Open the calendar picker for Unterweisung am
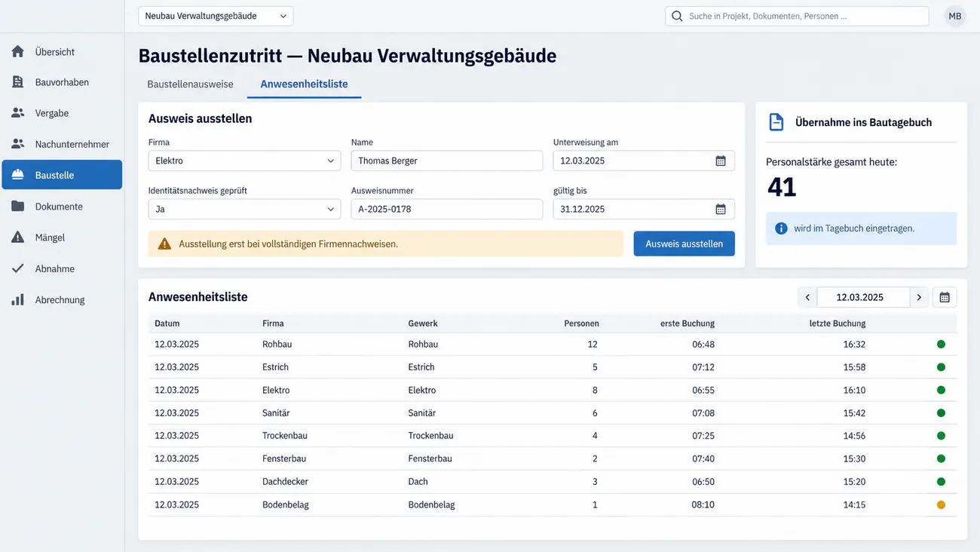The height and width of the screenshot is (552, 980). (721, 161)
